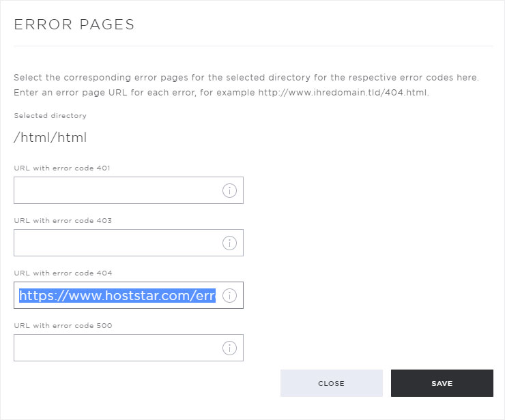Focus the URL with error code 403 input

click(128, 243)
